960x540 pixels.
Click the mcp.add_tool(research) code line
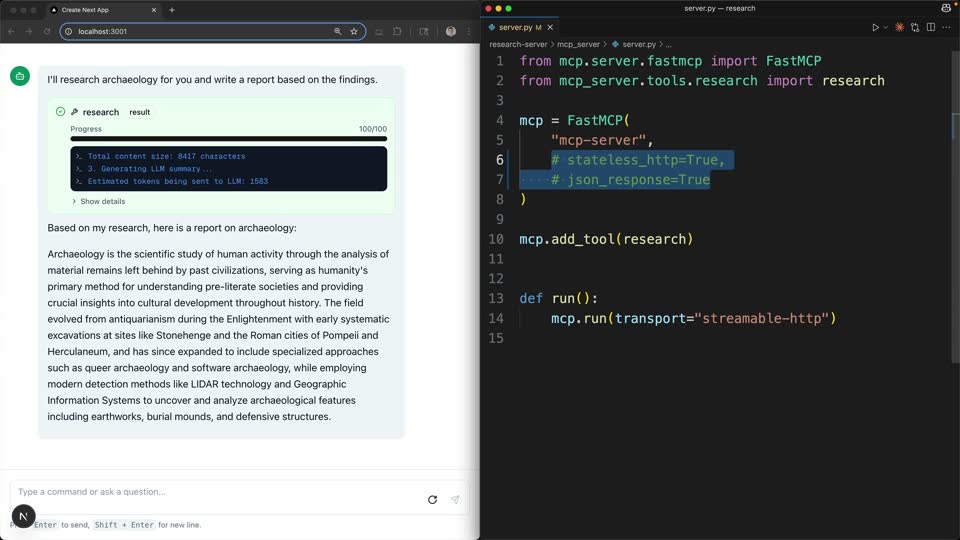[x=606, y=239]
